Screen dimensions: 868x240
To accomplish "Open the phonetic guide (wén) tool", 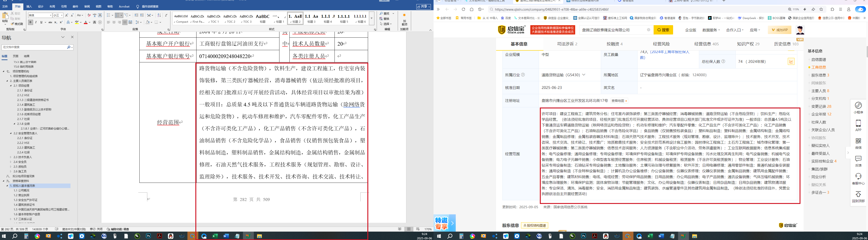I will tap(94, 15).
